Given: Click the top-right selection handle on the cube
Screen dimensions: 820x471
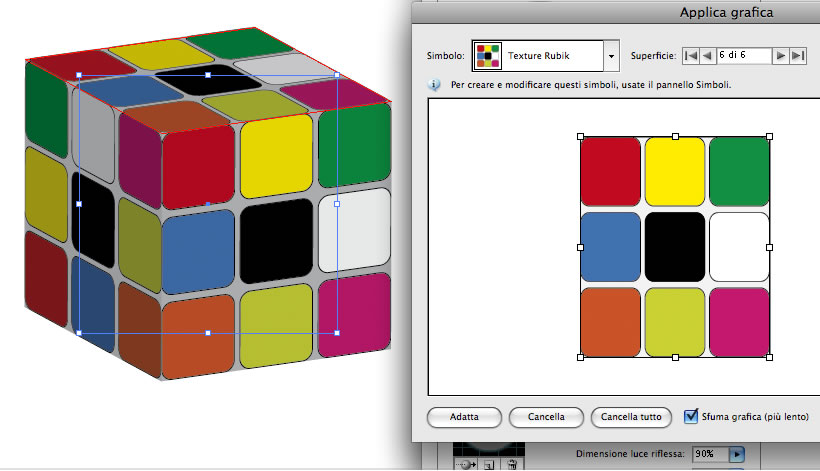Looking at the screenshot, I should [337, 75].
